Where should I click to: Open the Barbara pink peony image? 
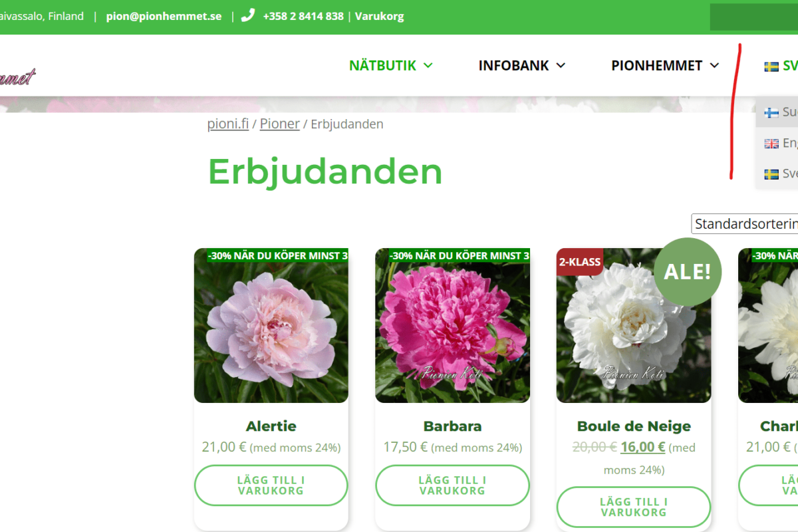pyautogui.click(x=452, y=326)
